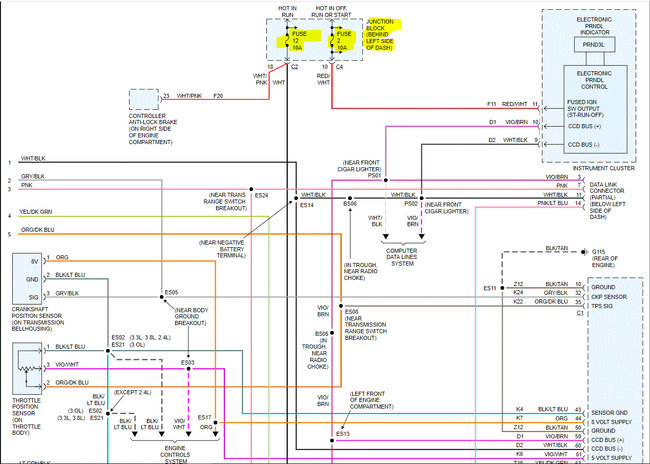Click the DATA LINK CONNECTOR label

tap(607, 201)
